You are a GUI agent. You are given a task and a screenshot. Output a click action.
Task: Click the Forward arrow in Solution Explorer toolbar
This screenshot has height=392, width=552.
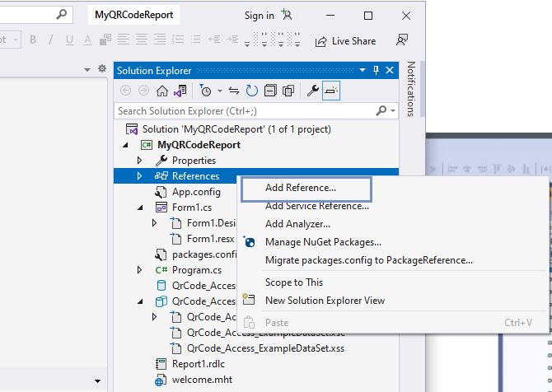143,91
